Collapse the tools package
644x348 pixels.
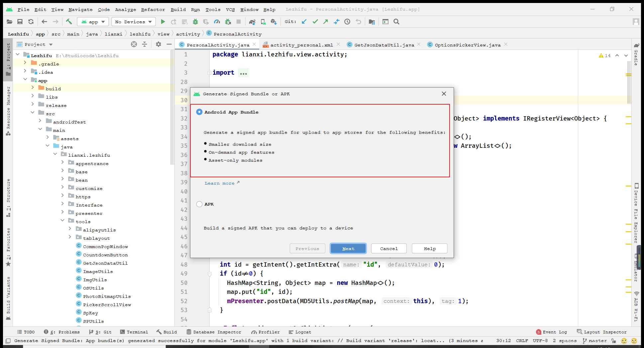pyautogui.click(x=62, y=220)
